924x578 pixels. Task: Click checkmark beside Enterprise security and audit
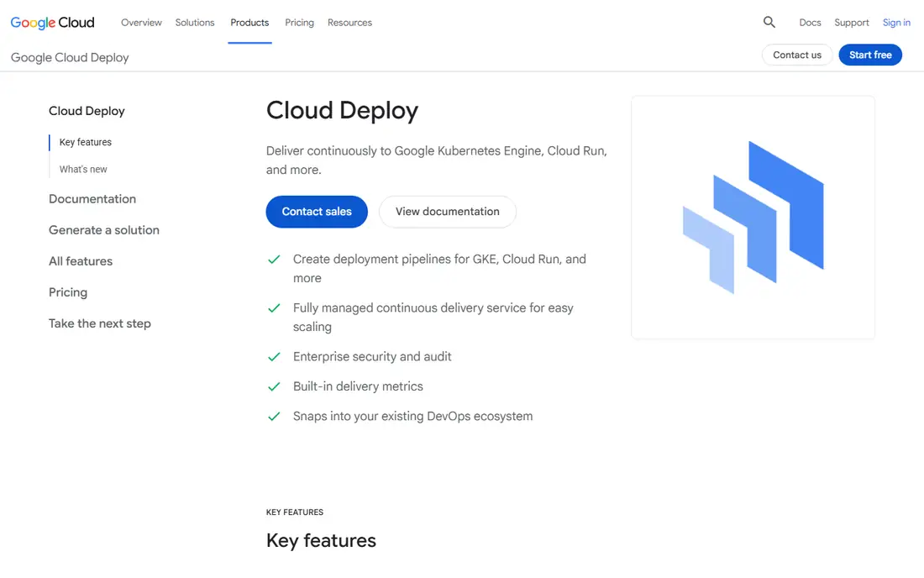click(x=274, y=356)
